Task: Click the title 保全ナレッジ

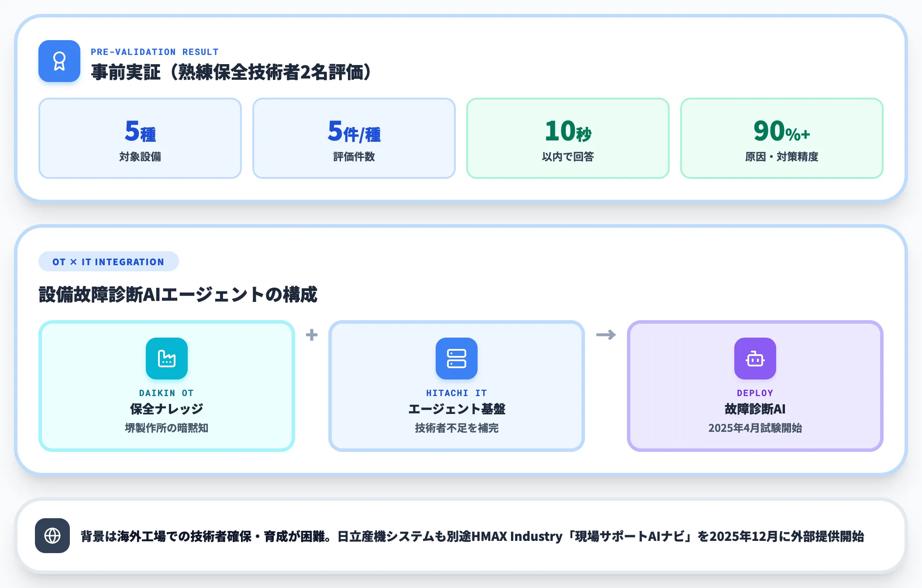Action: 167,409
